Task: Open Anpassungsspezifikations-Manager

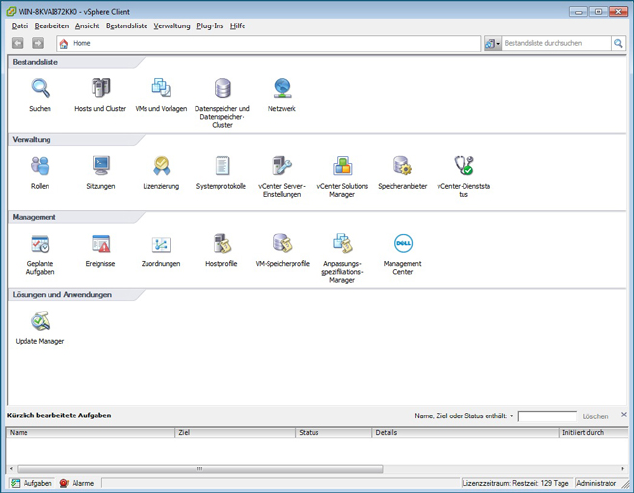Action: [342, 243]
